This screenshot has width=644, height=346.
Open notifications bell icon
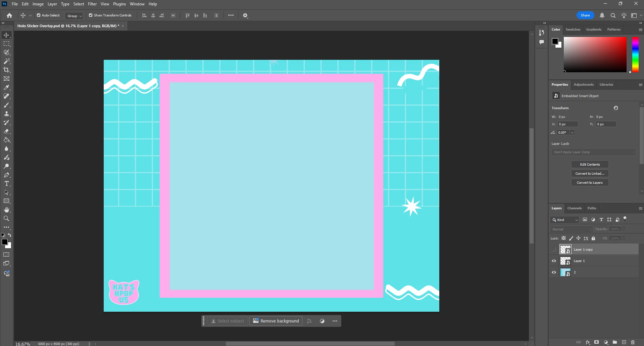(x=602, y=15)
